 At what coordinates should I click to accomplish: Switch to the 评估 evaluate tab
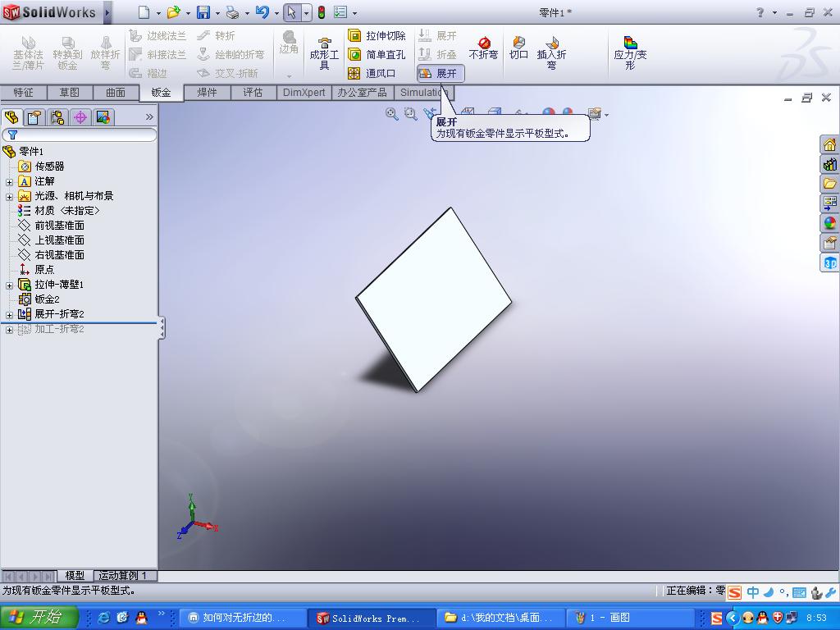[253, 93]
